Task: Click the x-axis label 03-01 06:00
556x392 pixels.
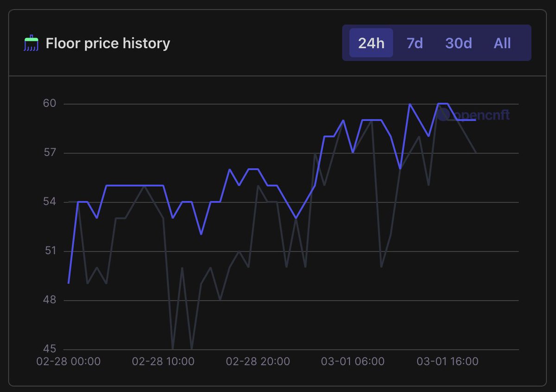Action: click(353, 361)
